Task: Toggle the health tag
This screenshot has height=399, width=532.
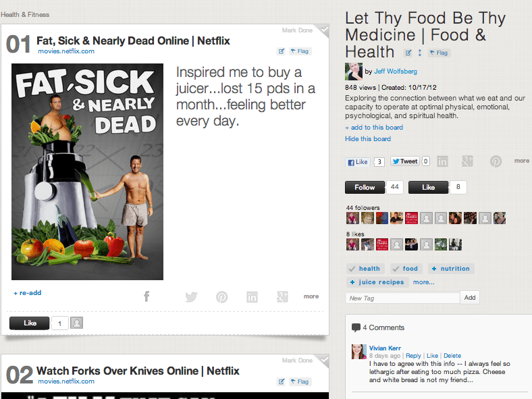Action: pos(365,269)
